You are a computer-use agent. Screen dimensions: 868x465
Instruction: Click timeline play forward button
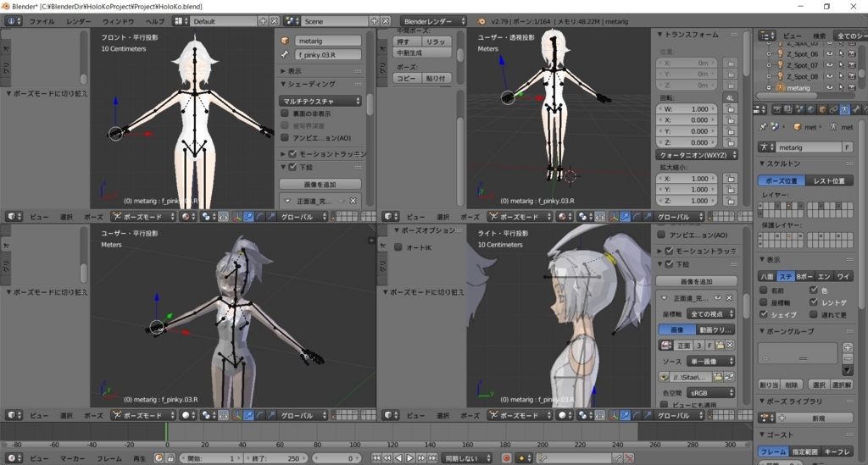[409, 458]
